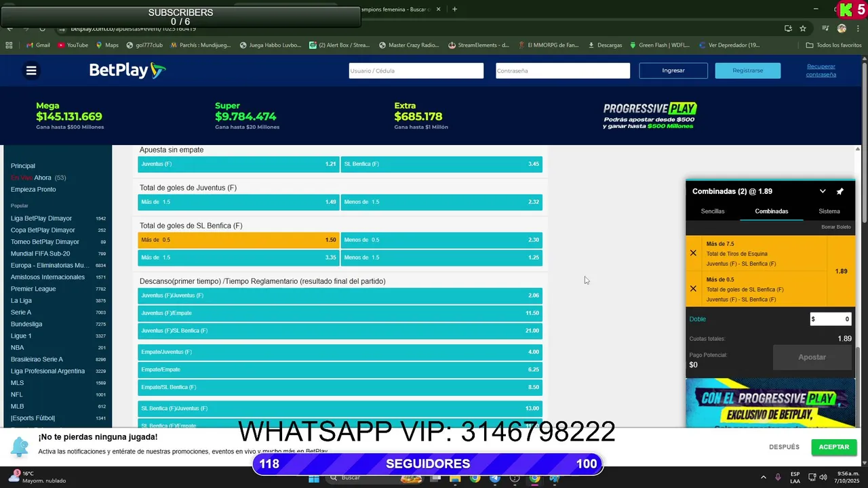Image resolution: width=868 pixels, height=488 pixels.
Task: Open the Green Flash bookmark
Action: click(x=660, y=45)
